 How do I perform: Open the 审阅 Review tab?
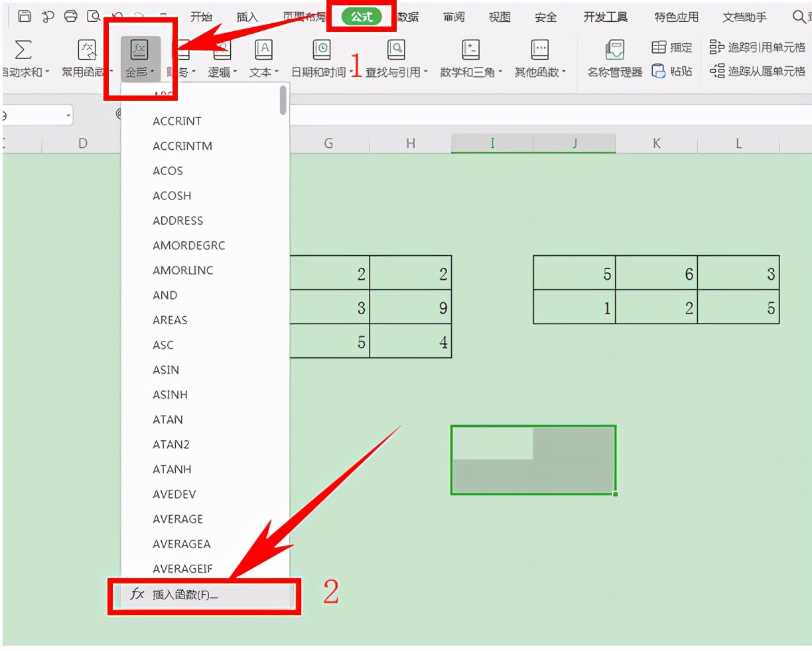[454, 17]
